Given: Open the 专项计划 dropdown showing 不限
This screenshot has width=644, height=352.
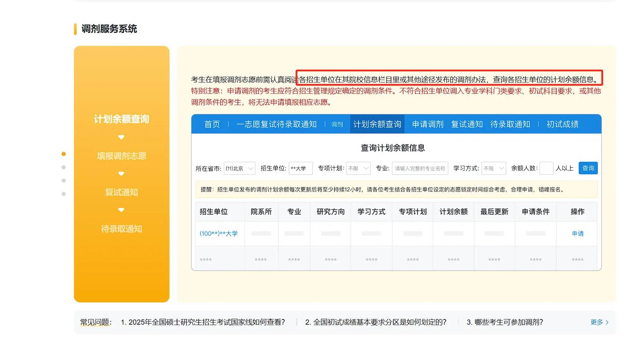Looking at the screenshot, I should coord(358,168).
